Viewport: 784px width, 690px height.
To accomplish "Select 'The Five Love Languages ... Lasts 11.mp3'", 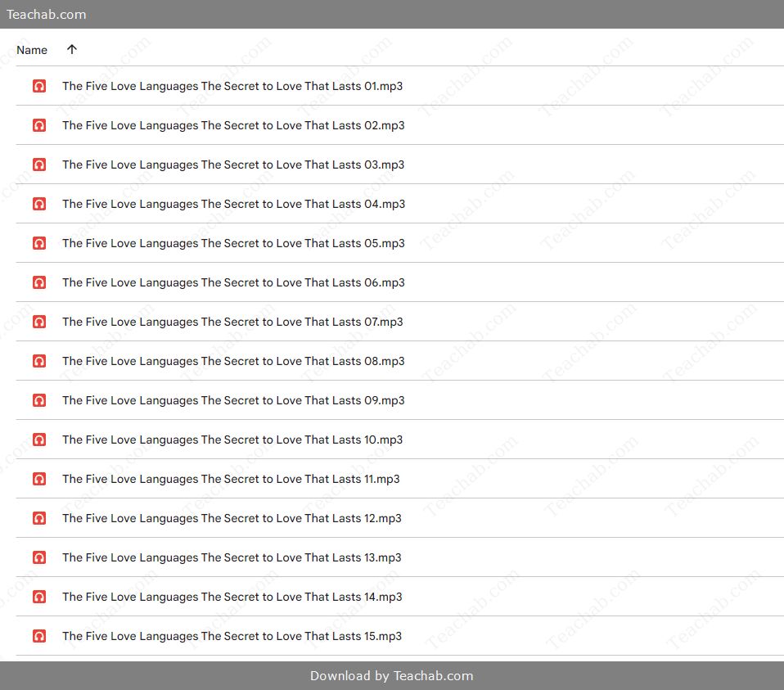I will (231, 479).
